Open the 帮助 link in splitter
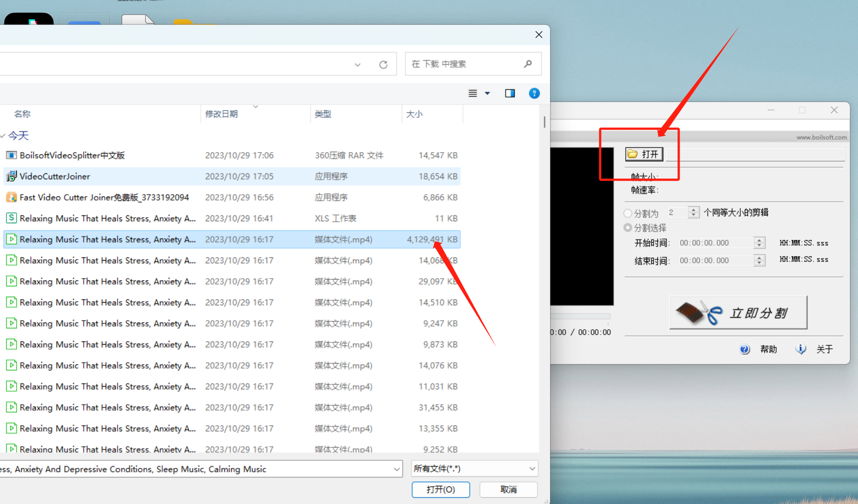Image resolution: width=858 pixels, height=504 pixels. tap(768, 349)
